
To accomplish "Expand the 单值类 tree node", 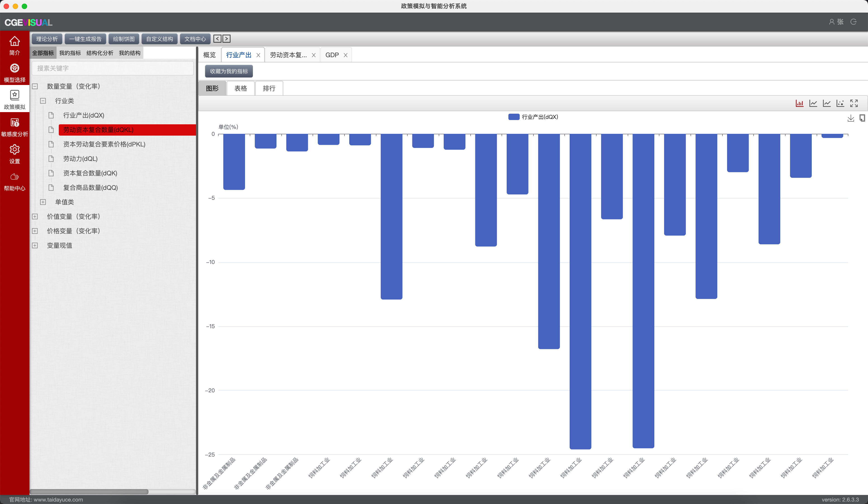I will coord(43,202).
